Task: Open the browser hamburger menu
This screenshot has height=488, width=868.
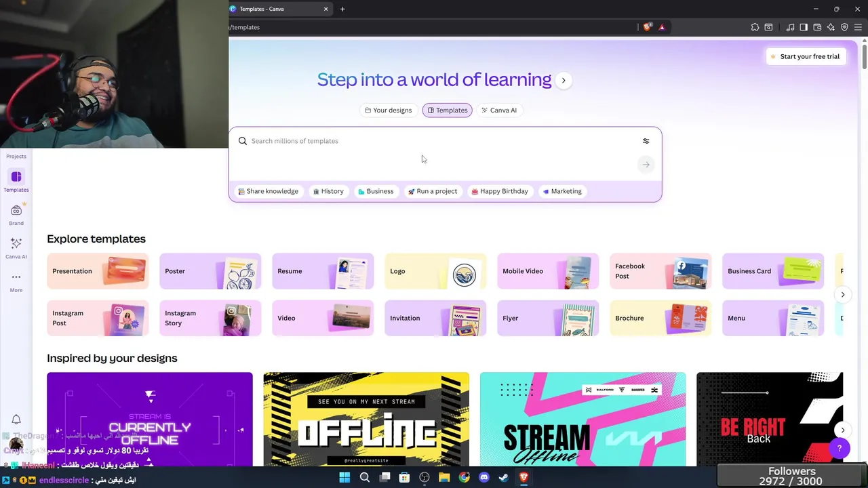Action: [x=858, y=27]
